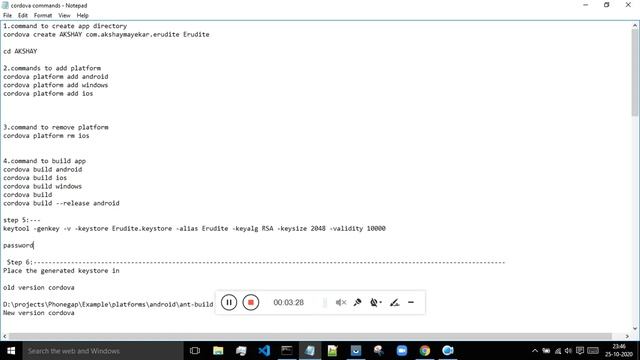The image size is (640, 360).
Task: Open Notepad++ from taskbar
Action: (333, 351)
